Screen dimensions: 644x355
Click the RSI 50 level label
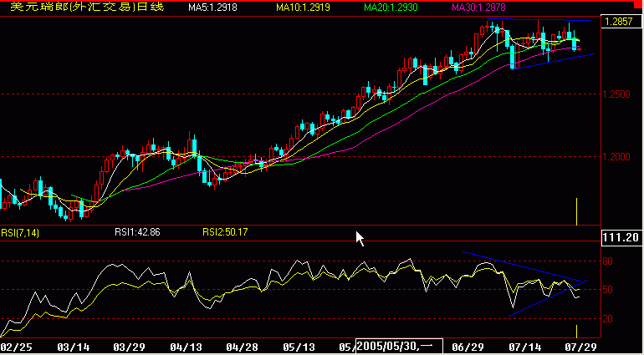607,290
